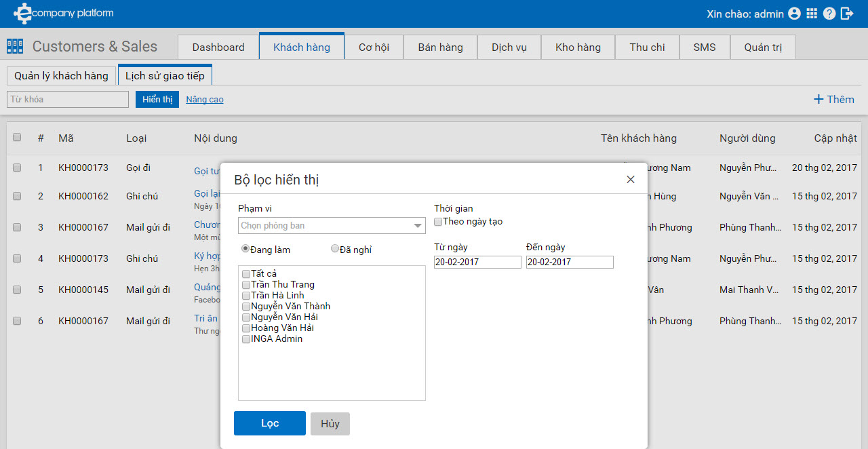Open the admin user profile icon
The height and width of the screenshot is (449, 868).
[794, 14]
